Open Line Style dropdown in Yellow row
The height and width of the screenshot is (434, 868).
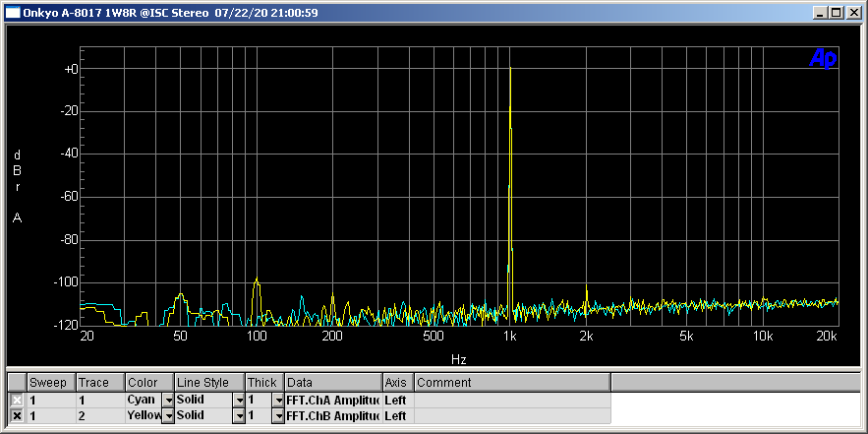(x=239, y=415)
